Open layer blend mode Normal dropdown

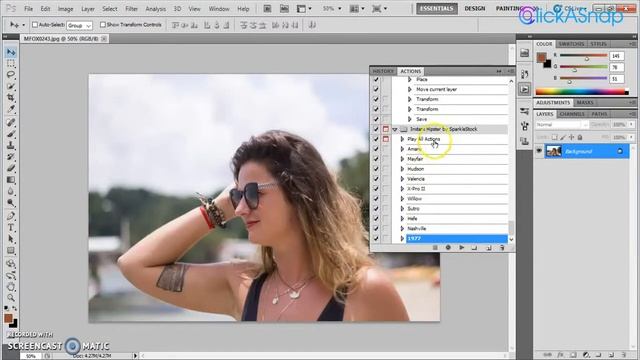pos(562,124)
